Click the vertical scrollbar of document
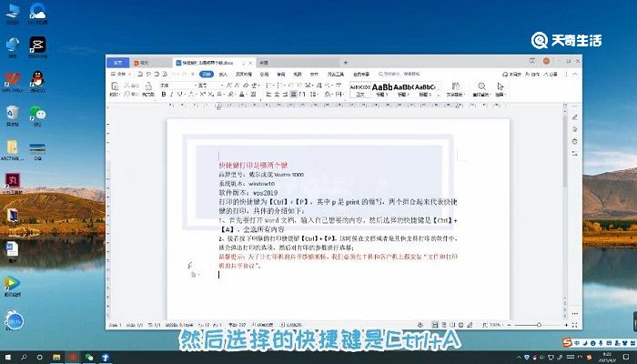 point(565,151)
